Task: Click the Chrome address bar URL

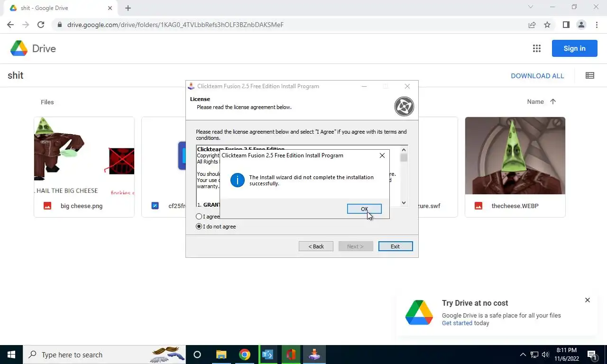Action: pos(175,25)
